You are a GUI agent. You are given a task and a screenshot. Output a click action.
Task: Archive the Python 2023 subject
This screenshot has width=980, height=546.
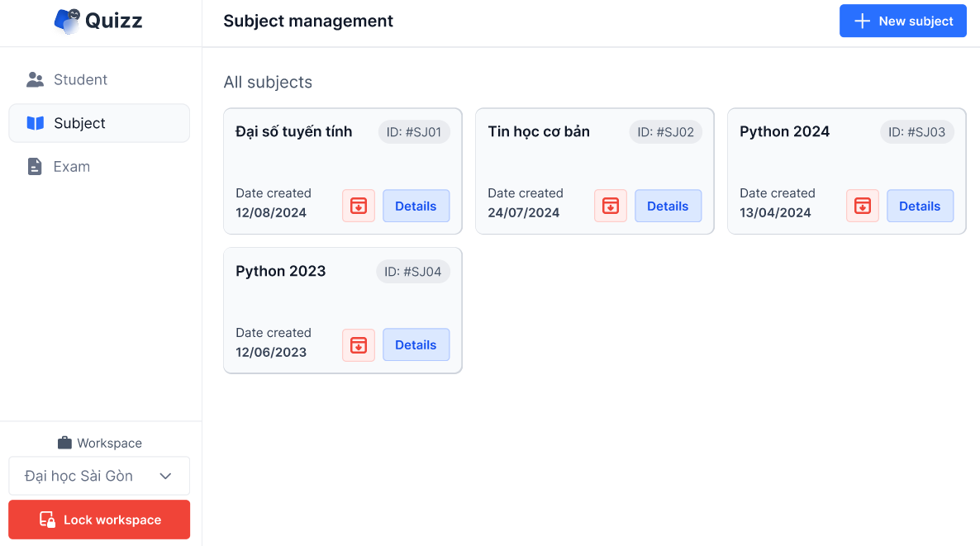point(359,345)
